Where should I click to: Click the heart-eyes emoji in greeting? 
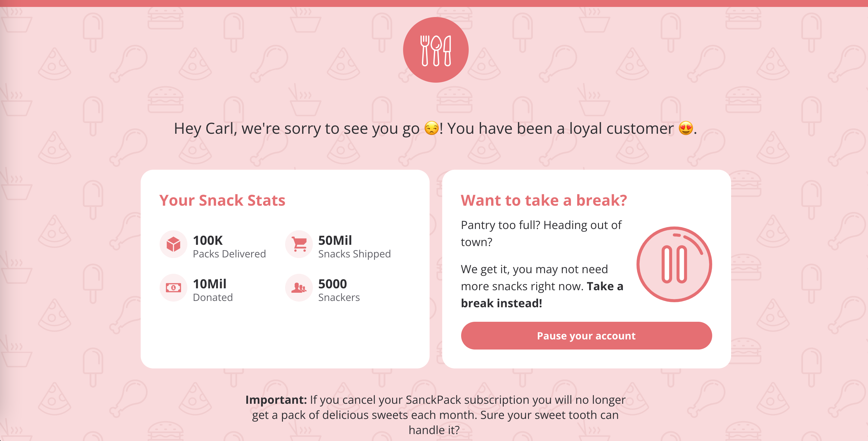pos(686,128)
